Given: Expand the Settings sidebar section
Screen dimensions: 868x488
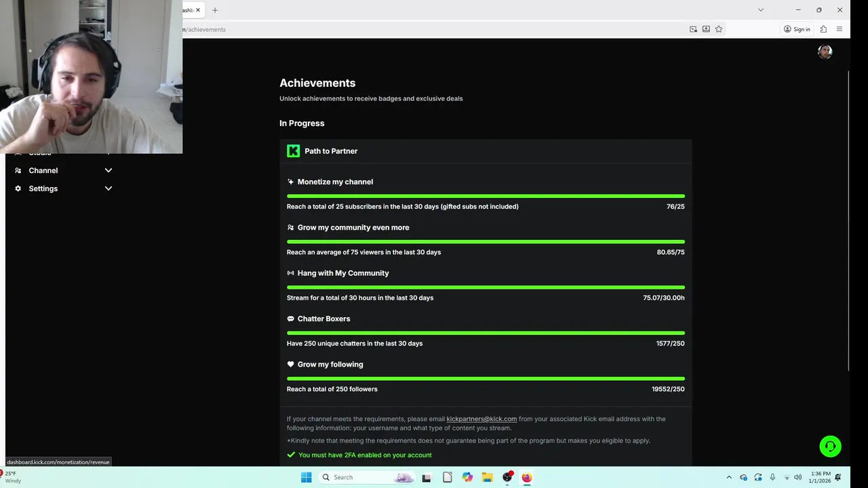Looking at the screenshot, I should click(108, 188).
